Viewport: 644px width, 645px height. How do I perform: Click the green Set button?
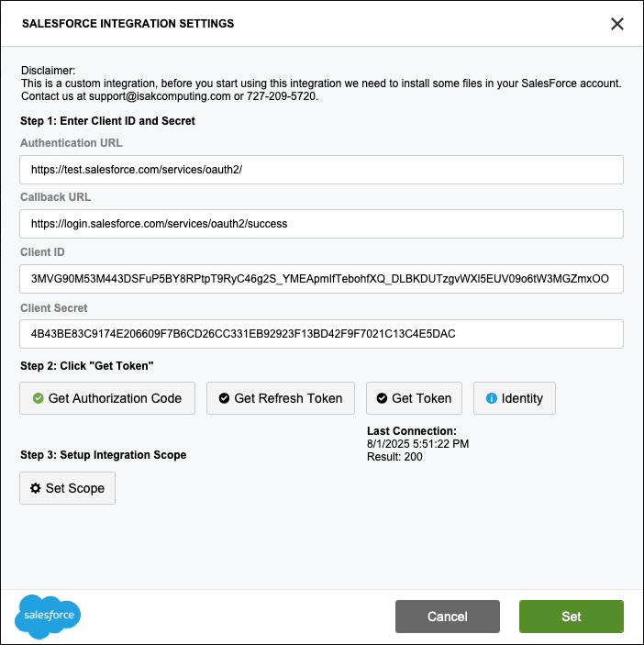572,617
